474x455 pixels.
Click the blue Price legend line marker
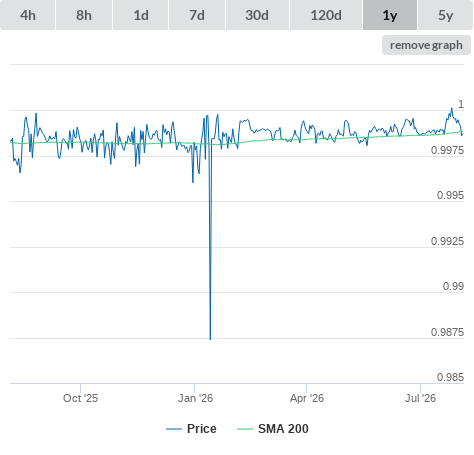174,429
